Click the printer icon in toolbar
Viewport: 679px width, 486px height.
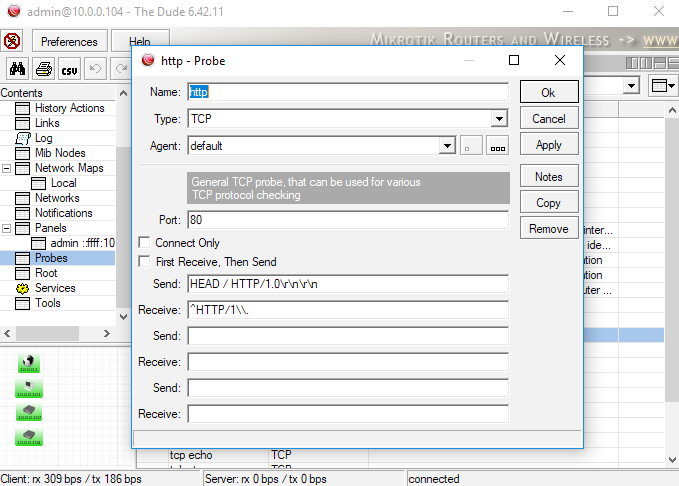[44, 69]
